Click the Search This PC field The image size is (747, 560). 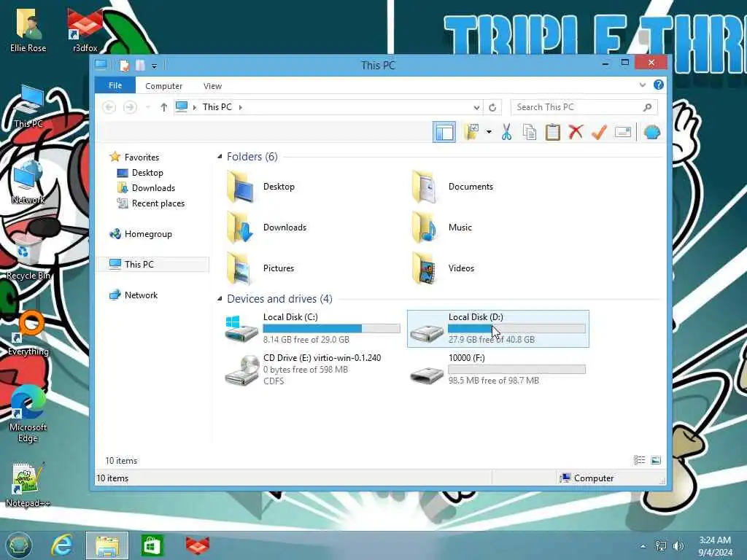(584, 107)
